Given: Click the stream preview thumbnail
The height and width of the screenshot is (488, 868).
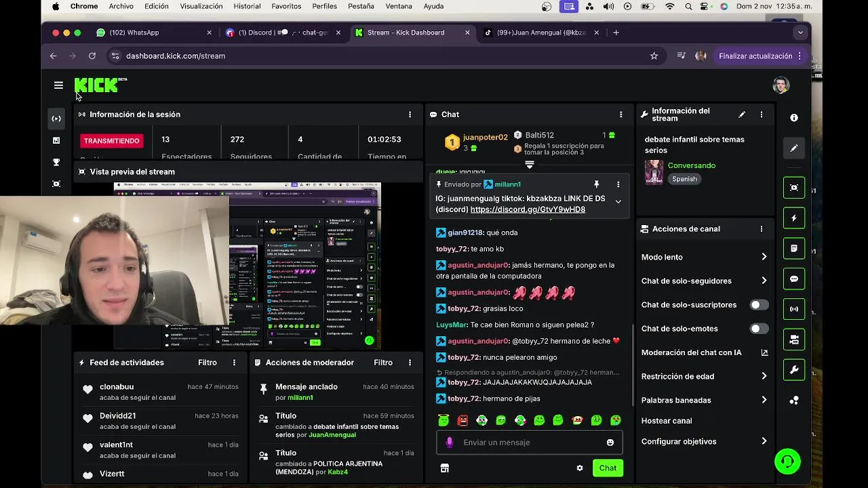Looking at the screenshot, I should point(248,266).
